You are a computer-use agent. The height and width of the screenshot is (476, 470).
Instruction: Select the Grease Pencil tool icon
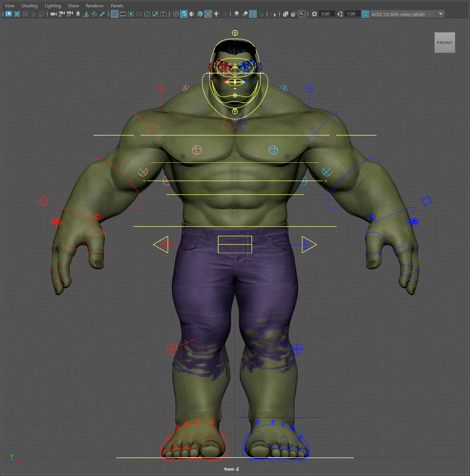point(102,14)
